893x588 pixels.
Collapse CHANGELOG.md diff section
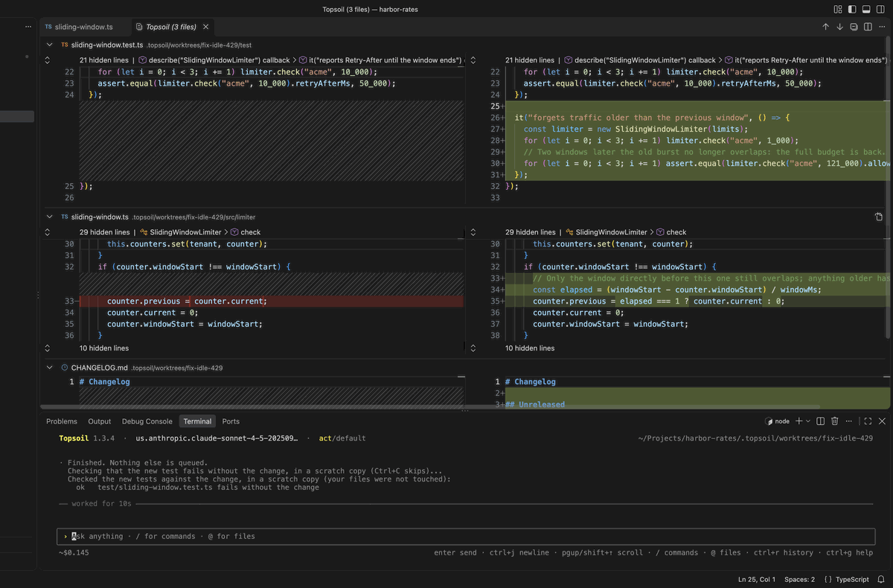49,368
